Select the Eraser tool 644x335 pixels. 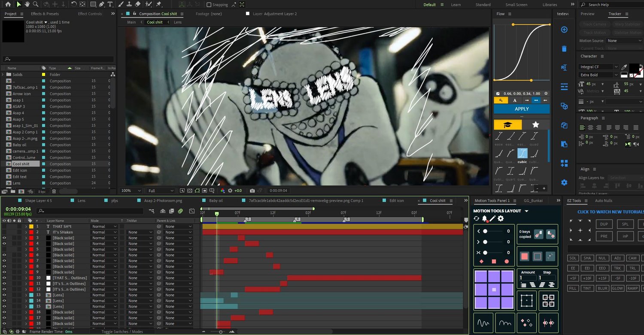138,4
